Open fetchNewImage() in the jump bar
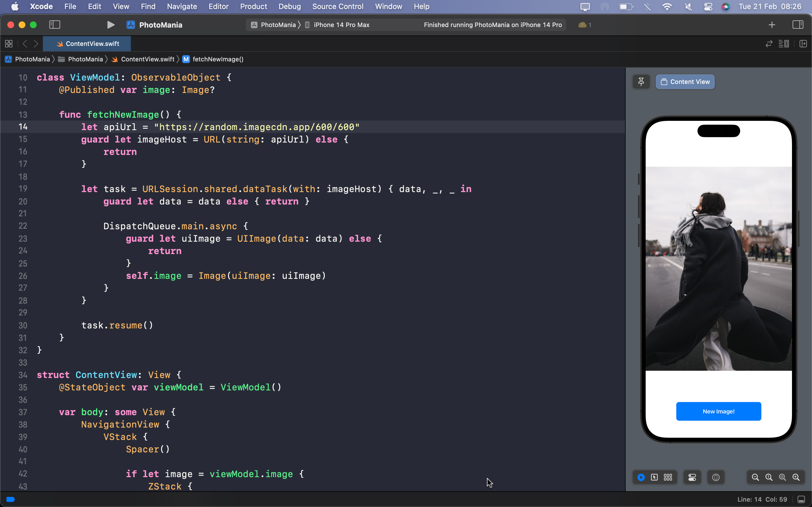The height and width of the screenshot is (507, 812). (218, 59)
